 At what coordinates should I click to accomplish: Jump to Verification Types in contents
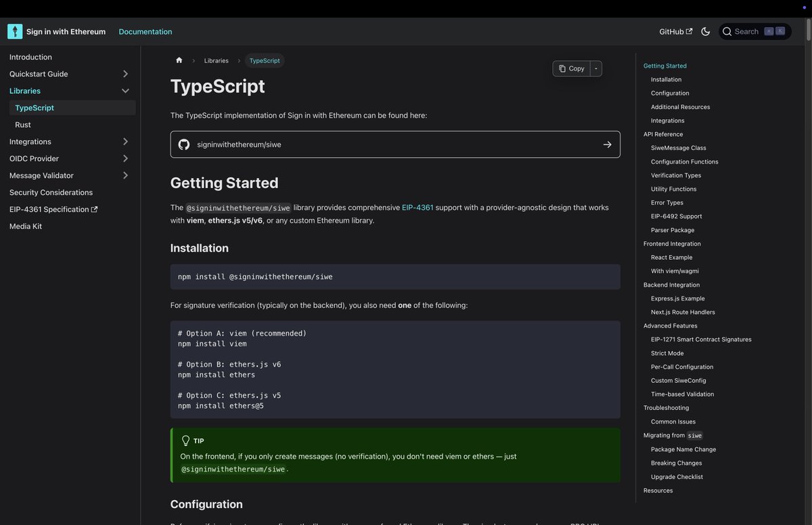pos(676,175)
